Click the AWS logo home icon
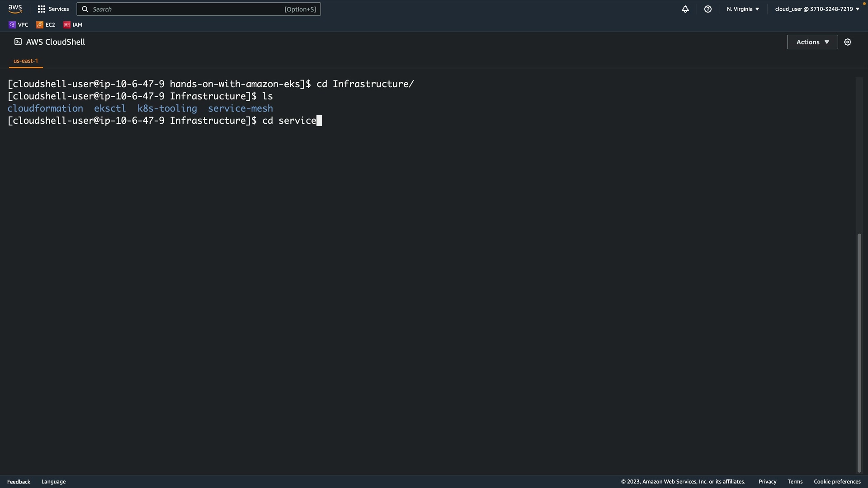 [15, 9]
